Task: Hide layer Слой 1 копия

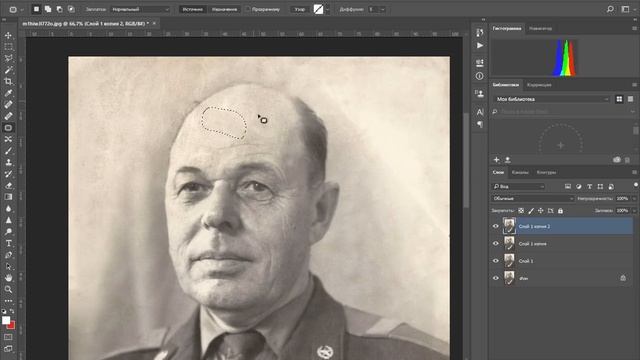Action: [x=496, y=244]
